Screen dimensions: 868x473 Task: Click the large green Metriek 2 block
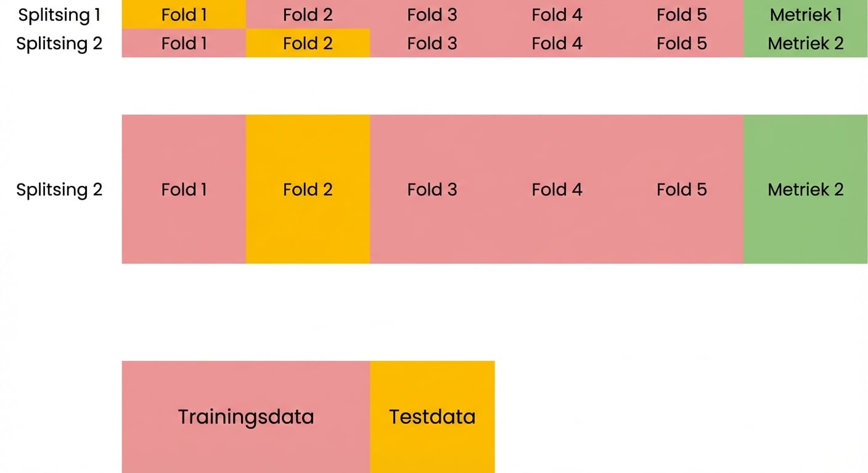[x=805, y=189]
